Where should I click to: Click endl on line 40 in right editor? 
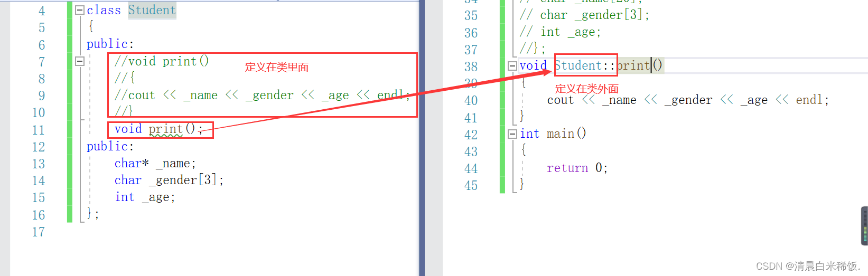point(809,100)
